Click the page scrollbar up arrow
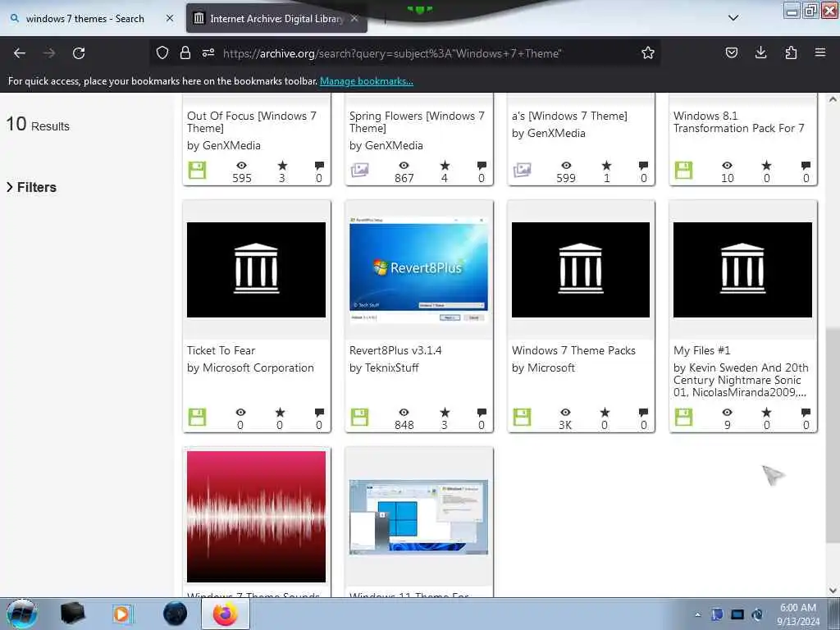 [x=833, y=99]
